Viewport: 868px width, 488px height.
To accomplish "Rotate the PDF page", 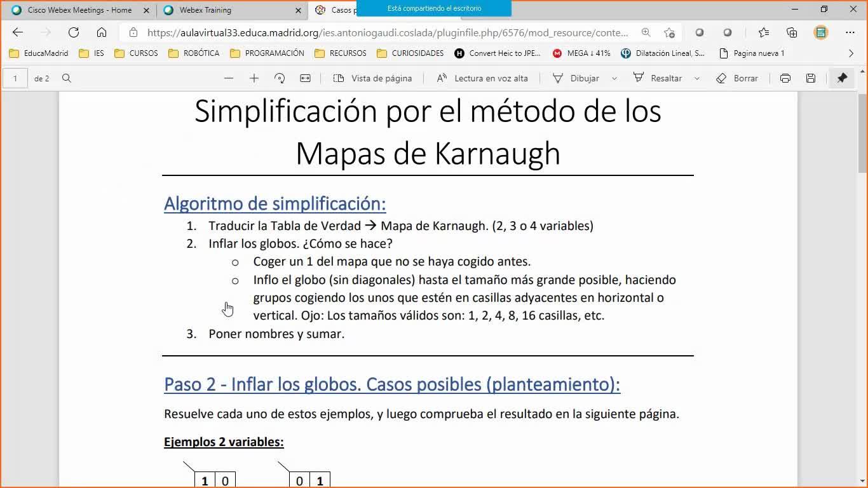I will (x=280, y=78).
